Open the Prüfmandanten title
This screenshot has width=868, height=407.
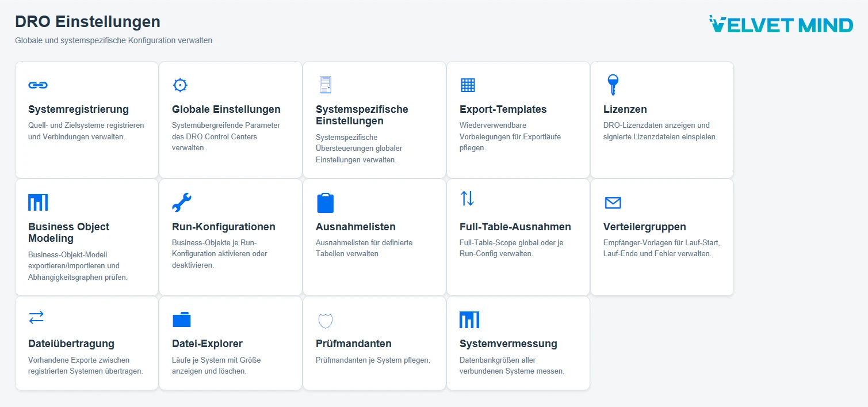pos(354,344)
